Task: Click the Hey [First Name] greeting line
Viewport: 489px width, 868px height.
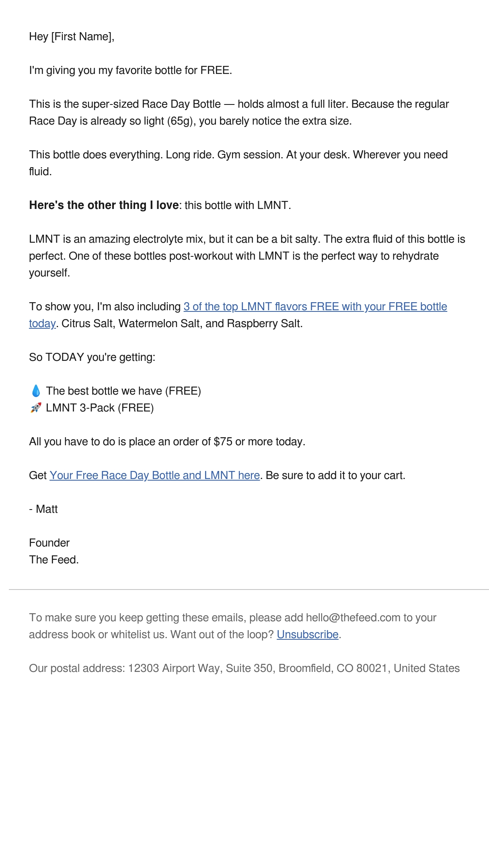Action: tap(72, 37)
